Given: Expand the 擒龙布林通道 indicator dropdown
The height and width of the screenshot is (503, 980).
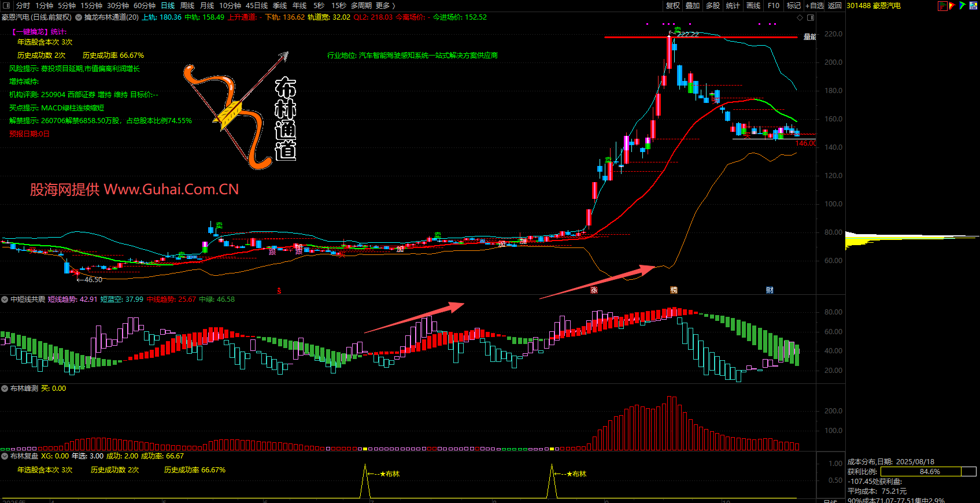Looking at the screenshot, I should [x=79, y=17].
